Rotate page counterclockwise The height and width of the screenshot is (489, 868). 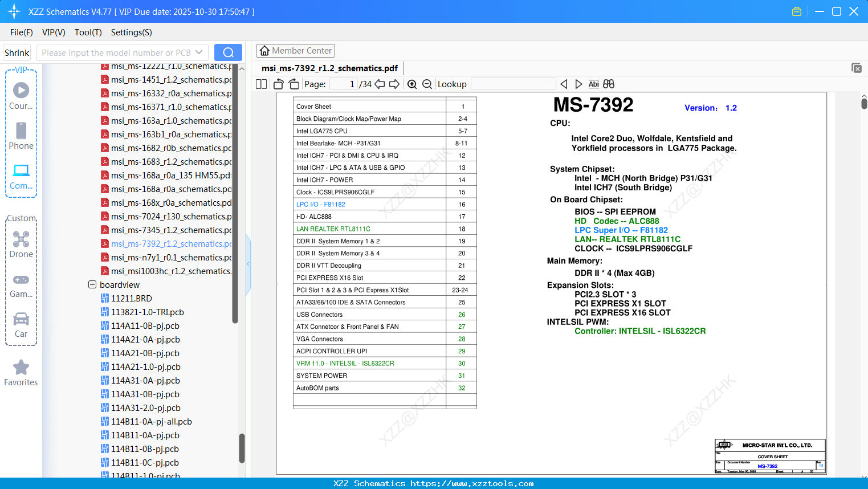tap(279, 84)
